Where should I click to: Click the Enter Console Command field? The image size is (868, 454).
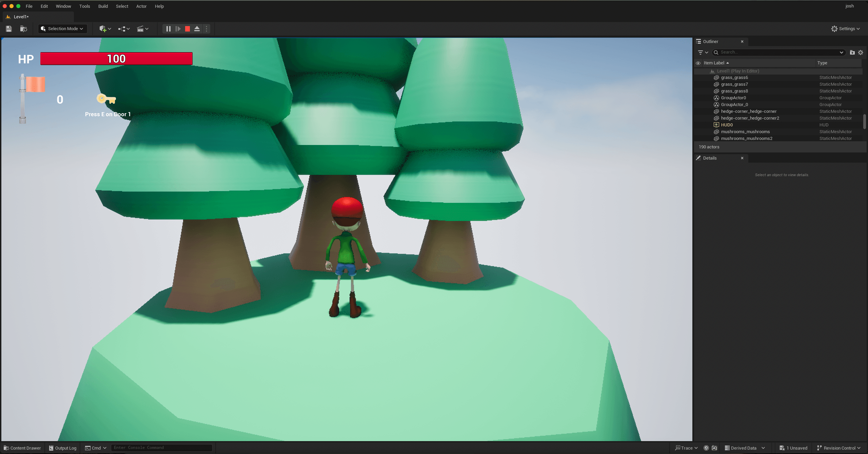pos(161,448)
